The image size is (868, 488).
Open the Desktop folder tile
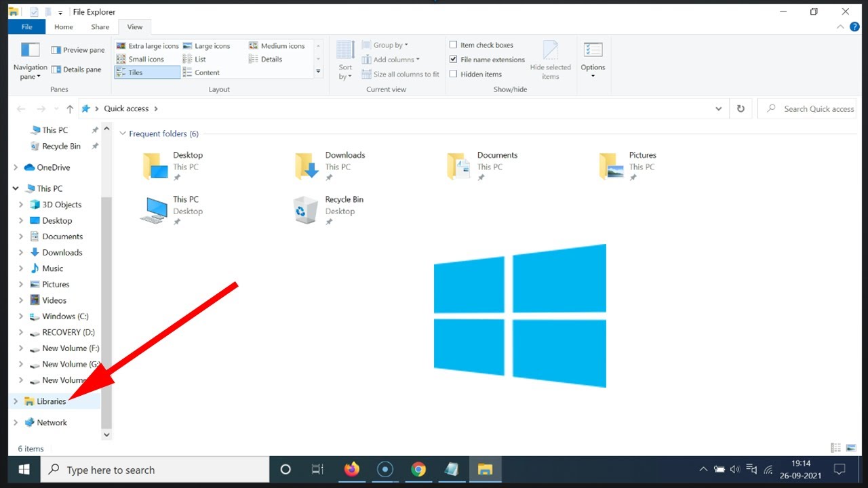point(173,167)
